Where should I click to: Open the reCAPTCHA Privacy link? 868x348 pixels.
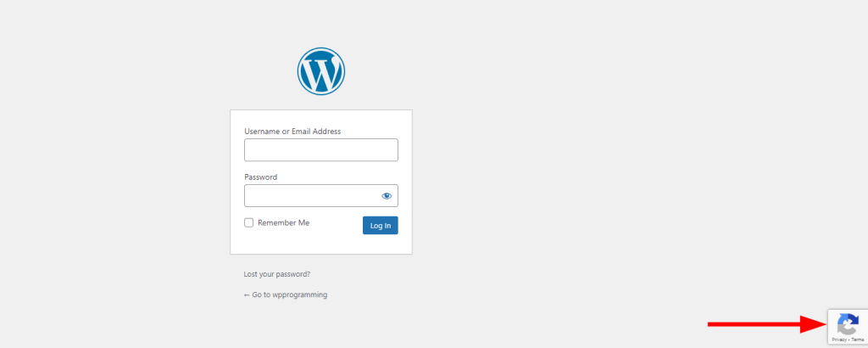(838, 340)
